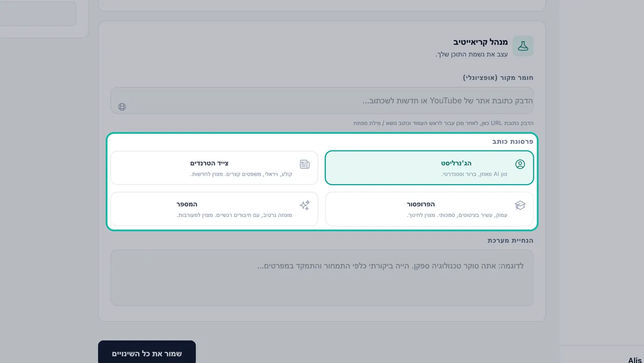644x363 pixels.
Task: Click the source URL input field
Action: pos(322,101)
